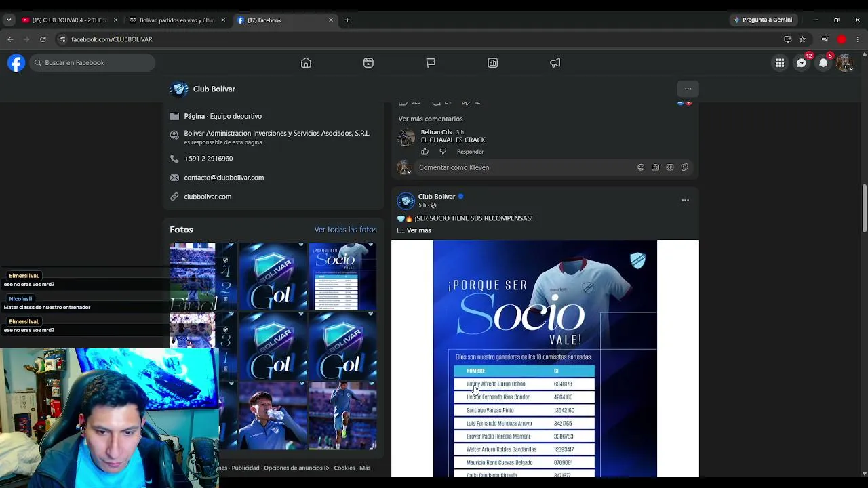The width and height of the screenshot is (868, 488).
Task: Open the Porque Ser Socio Vale post image
Action: [545, 359]
